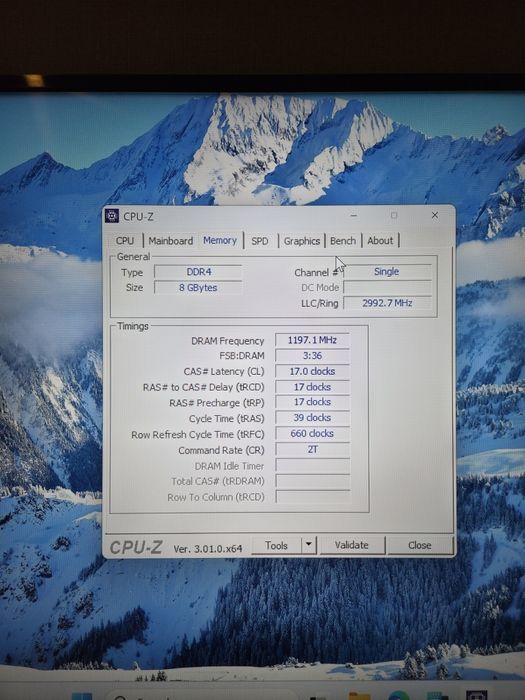Click the 17.0 clocks CAS# Latency value
Image resolution: width=525 pixels, height=700 pixels.
tap(312, 371)
